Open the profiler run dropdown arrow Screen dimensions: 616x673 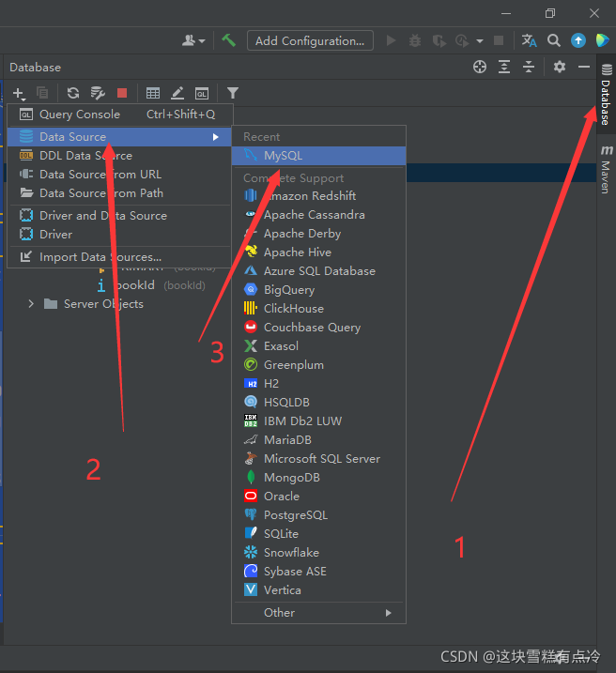coord(480,41)
